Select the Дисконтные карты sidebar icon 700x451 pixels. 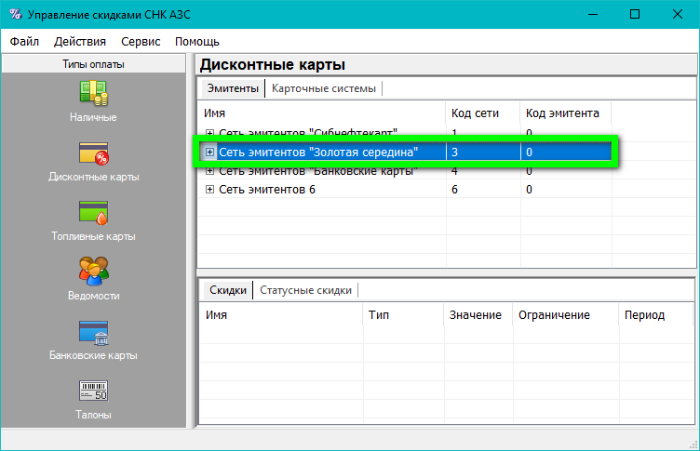tap(93, 153)
